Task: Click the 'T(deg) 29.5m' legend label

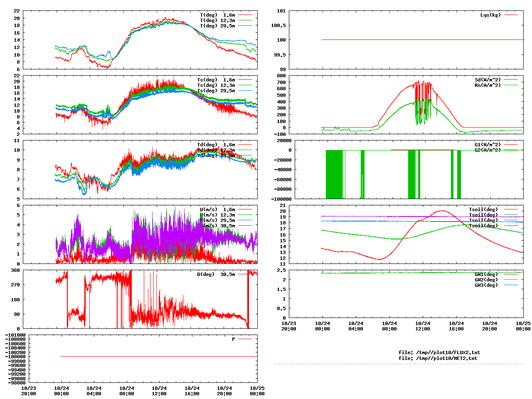Action: tap(217, 26)
